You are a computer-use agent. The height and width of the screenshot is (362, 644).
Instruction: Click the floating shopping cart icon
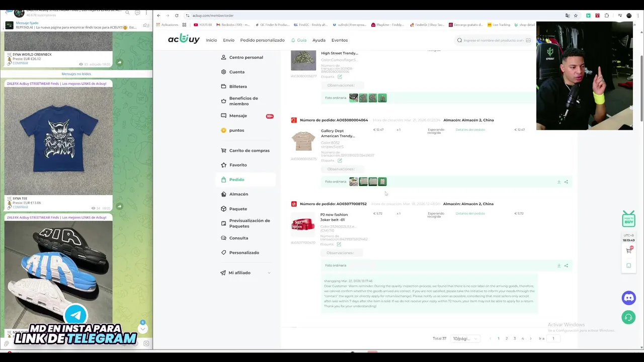coord(628,250)
